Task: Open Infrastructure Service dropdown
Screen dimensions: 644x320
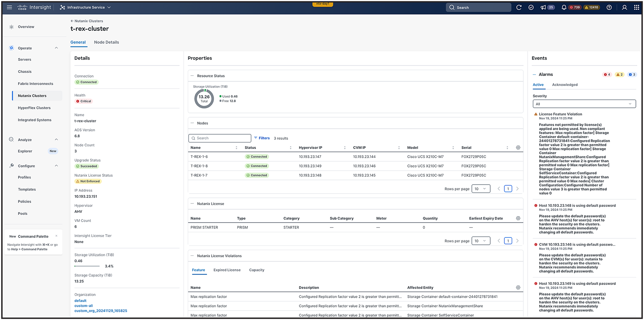Action: (x=85, y=7)
